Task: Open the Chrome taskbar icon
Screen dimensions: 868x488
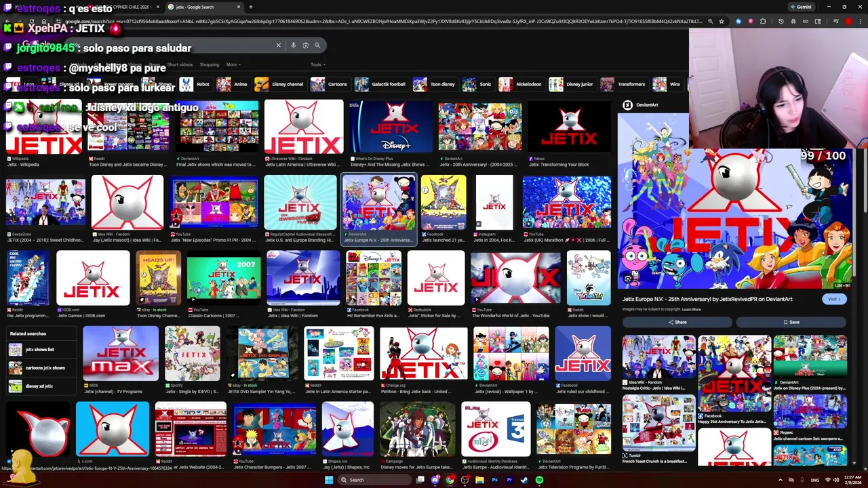Action: click(450, 480)
